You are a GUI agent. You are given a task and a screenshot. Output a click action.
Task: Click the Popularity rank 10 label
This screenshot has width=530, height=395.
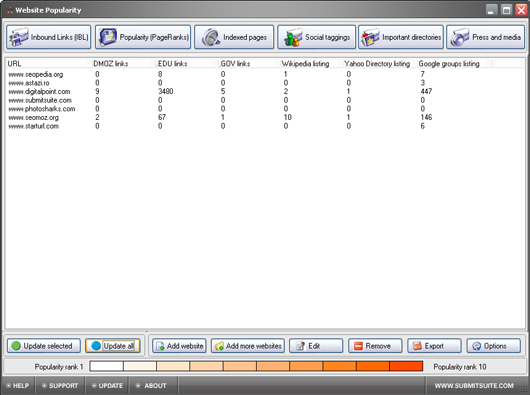tap(460, 367)
